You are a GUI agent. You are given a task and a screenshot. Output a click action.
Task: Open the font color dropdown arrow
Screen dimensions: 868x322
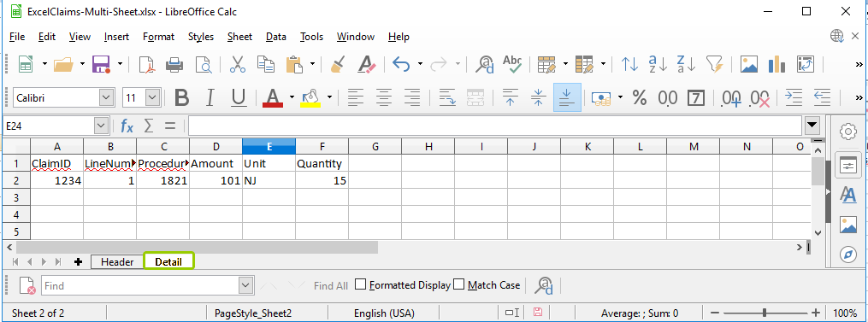(292, 98)
